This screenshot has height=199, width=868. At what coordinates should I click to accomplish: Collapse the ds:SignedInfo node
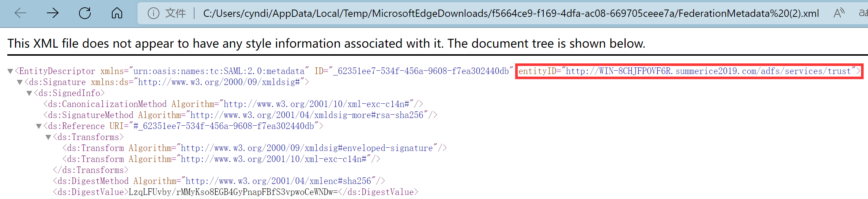(29, 93)
